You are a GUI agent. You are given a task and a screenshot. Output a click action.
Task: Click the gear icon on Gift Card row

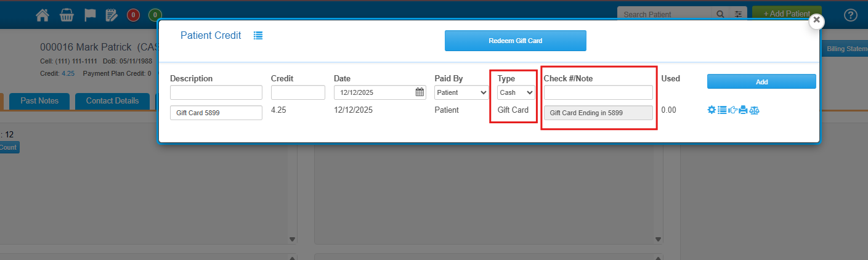pyautogui.click(x=712, y=110)
